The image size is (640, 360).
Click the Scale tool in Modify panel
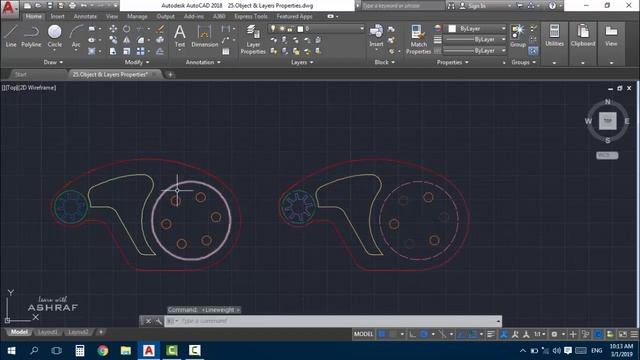point(127,51)
